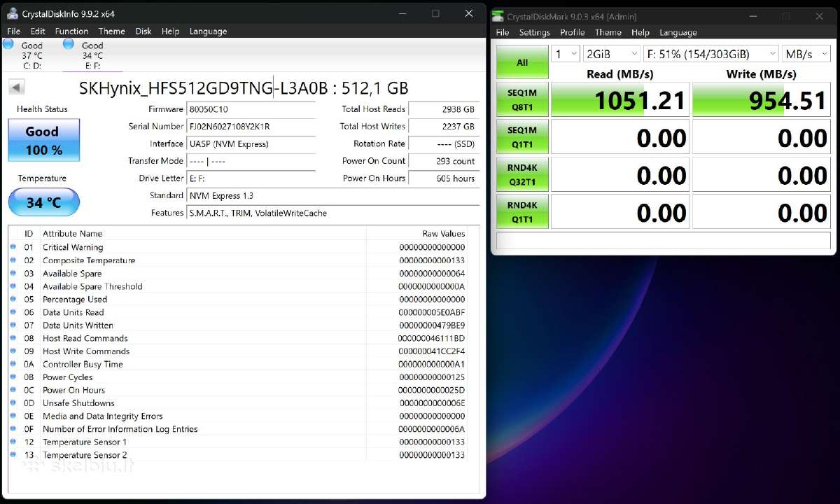840x504 pixels.
Task: Open the Profile menu in CrystalDiskMark
Action: (x=573, y=32)
